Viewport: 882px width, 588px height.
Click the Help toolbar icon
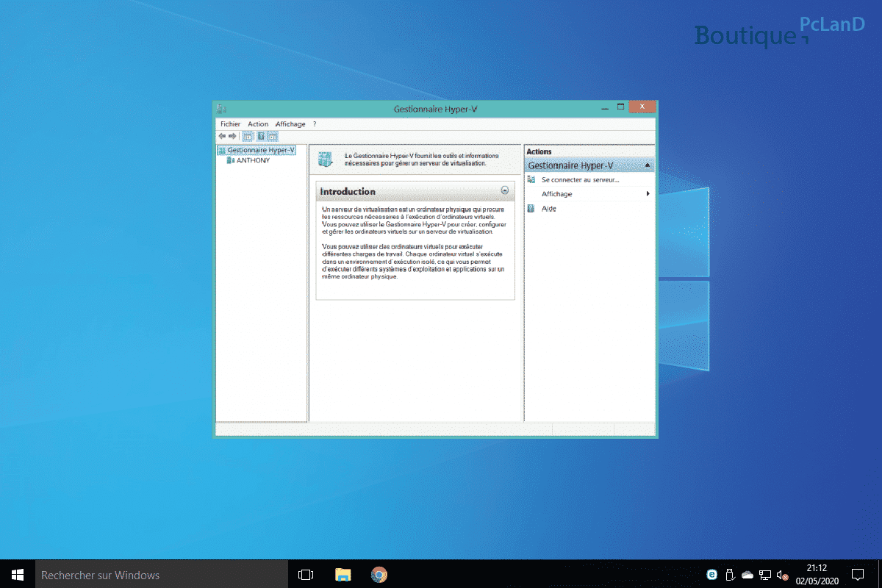click(261, 136)
